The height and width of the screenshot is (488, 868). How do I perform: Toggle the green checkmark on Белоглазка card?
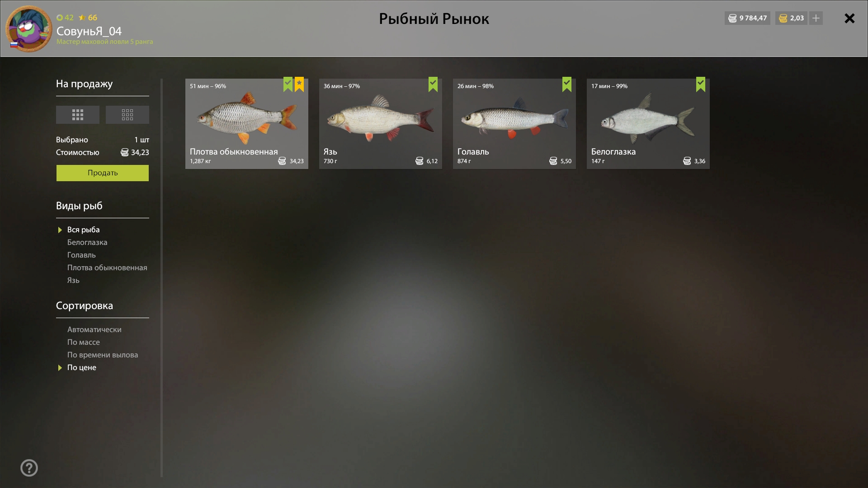[x=701, y=84]
